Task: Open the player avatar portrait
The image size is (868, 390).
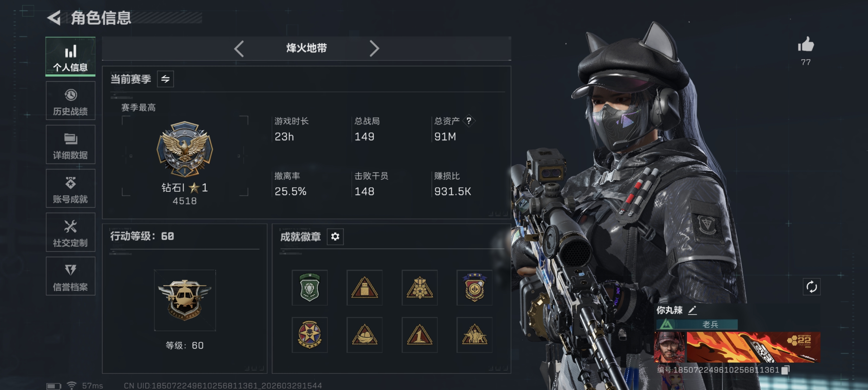Action: (669, 347)
